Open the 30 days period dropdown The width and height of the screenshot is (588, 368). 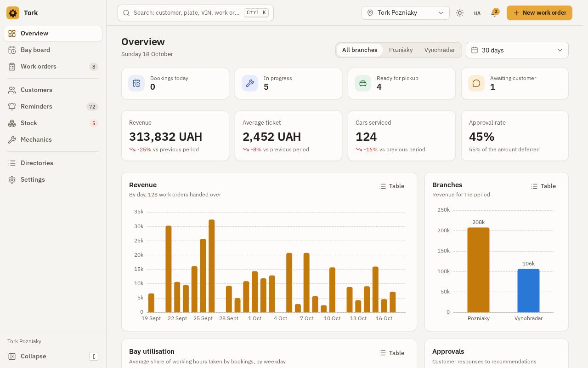pyautogui.click(x=517, y=50)
